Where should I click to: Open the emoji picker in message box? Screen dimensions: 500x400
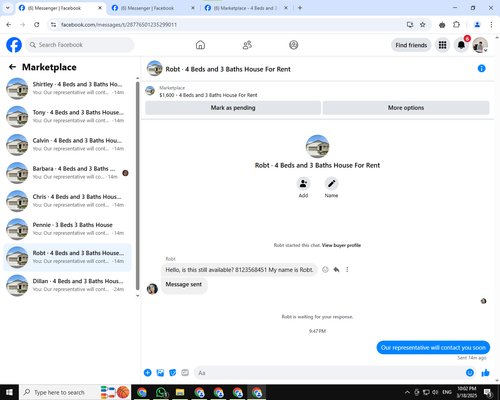(470, 373)
